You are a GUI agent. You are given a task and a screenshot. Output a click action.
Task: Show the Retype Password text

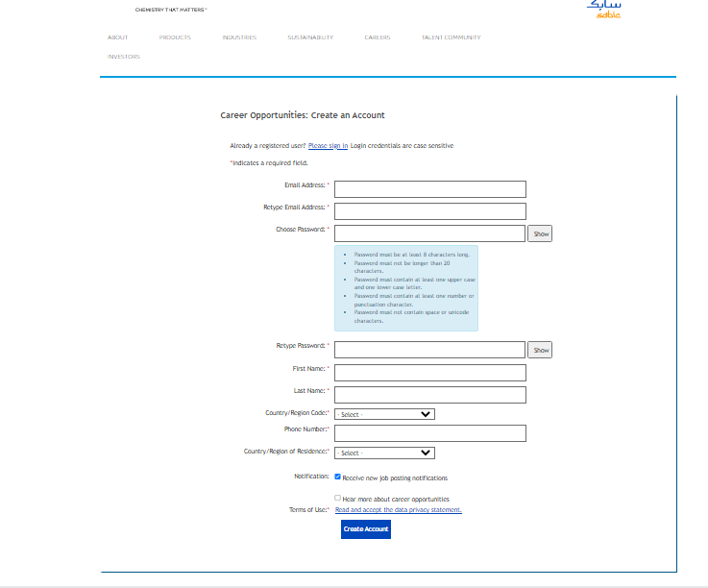(x=540, y=350)
